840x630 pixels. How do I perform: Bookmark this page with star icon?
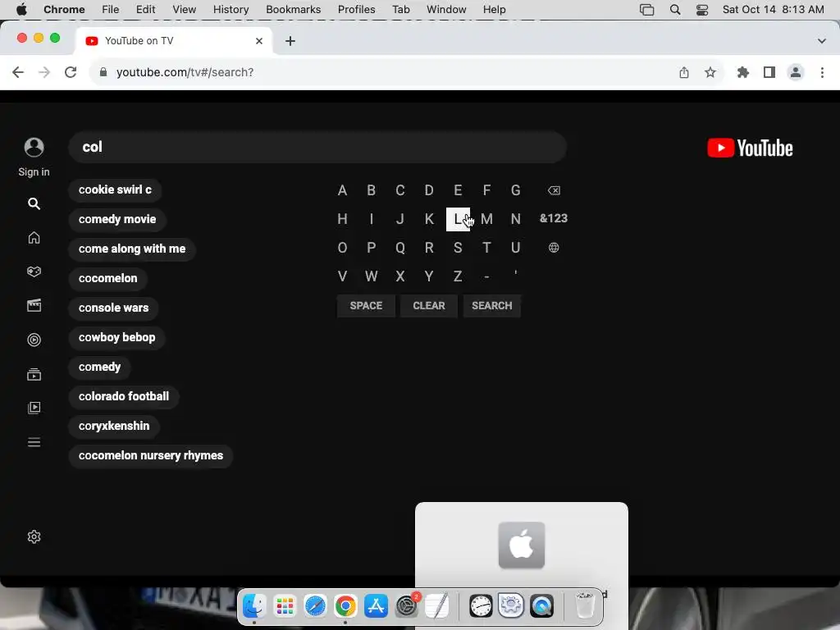click(710, 72)
